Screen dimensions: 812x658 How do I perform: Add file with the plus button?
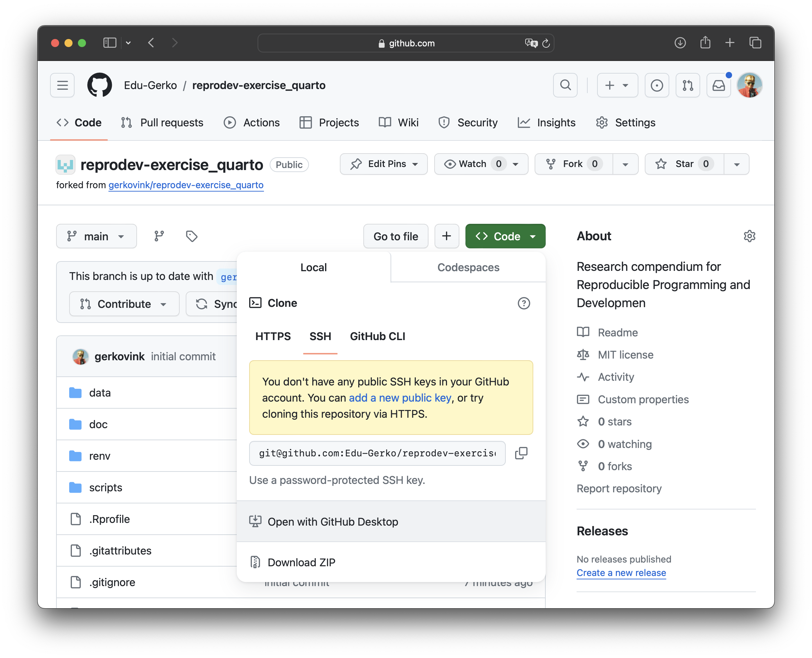click(447, 236)
